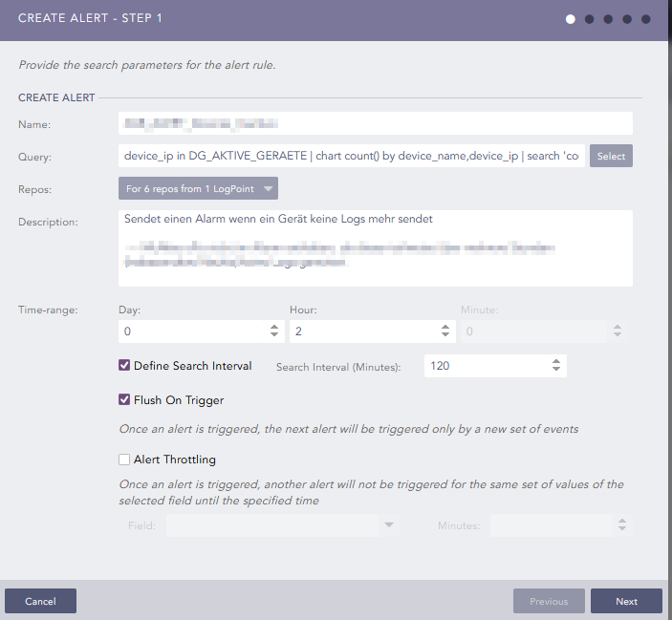672x620 pixels.
Task: Increase the Hour value with up arrow
Action: (445, 327)
